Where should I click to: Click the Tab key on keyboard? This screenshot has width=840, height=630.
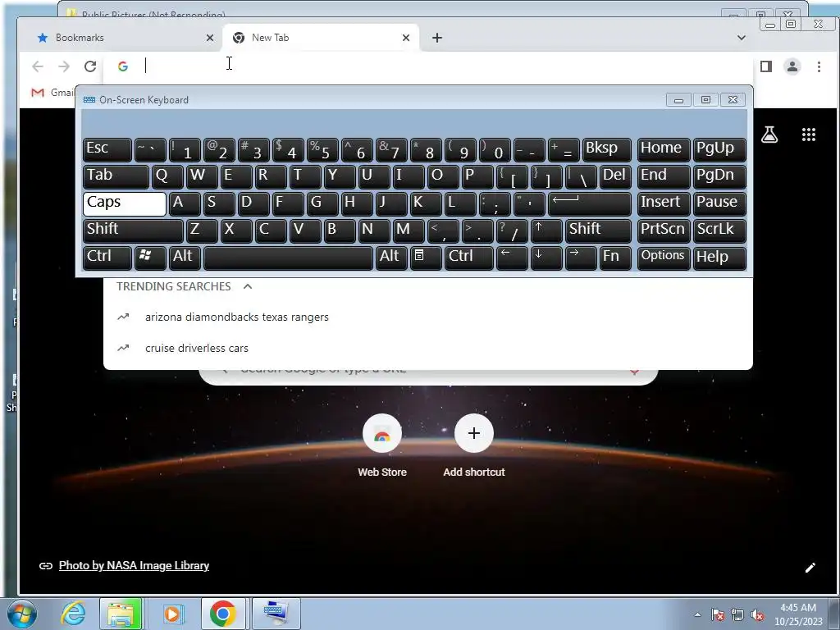tap(116, 177)
